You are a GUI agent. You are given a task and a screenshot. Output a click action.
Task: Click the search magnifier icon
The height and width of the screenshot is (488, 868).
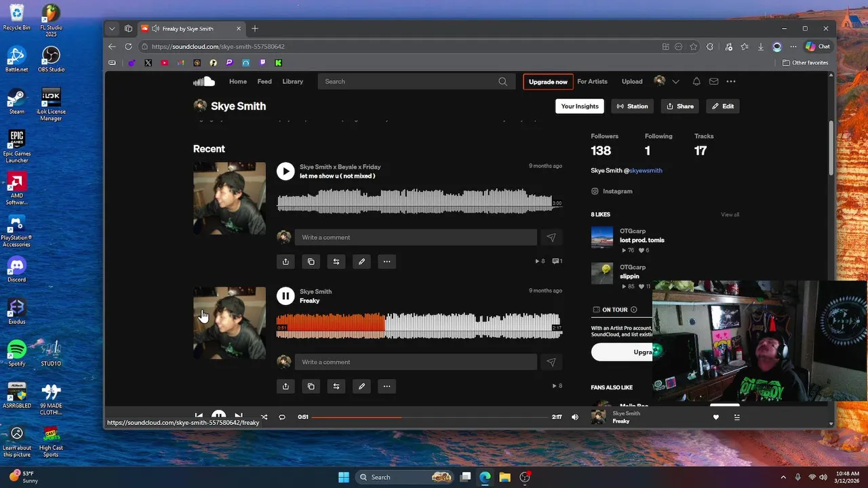tap(502, 81)
